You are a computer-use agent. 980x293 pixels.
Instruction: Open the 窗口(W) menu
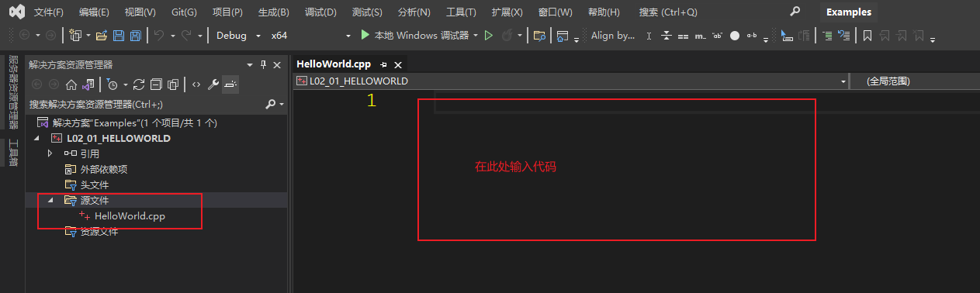(x=555, y=12)
